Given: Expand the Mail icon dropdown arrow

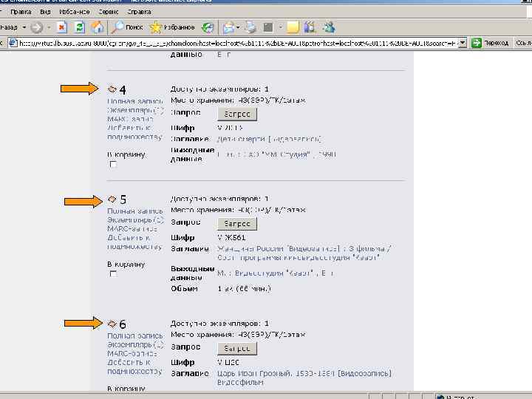Looking at the screenshot, I should pos(238,27).
